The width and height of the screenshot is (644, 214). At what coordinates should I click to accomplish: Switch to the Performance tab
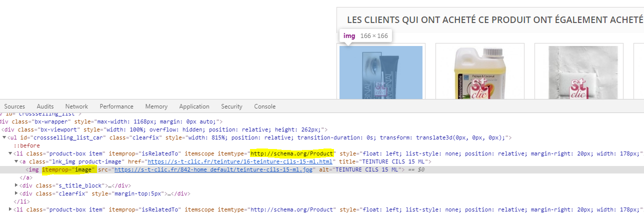[x=116, y=106]
